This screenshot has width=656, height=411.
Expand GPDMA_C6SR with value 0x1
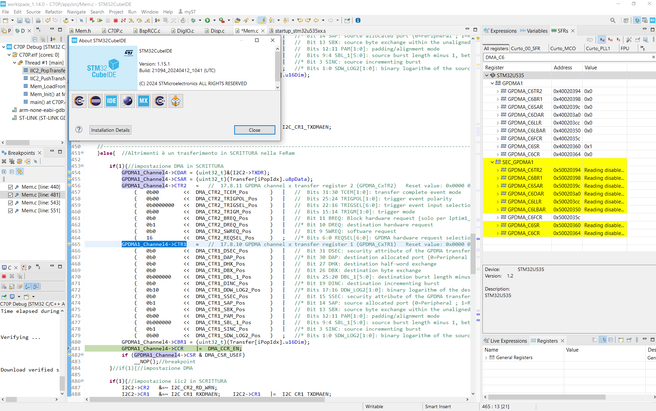pyautogui.click(x=497, y=146)
